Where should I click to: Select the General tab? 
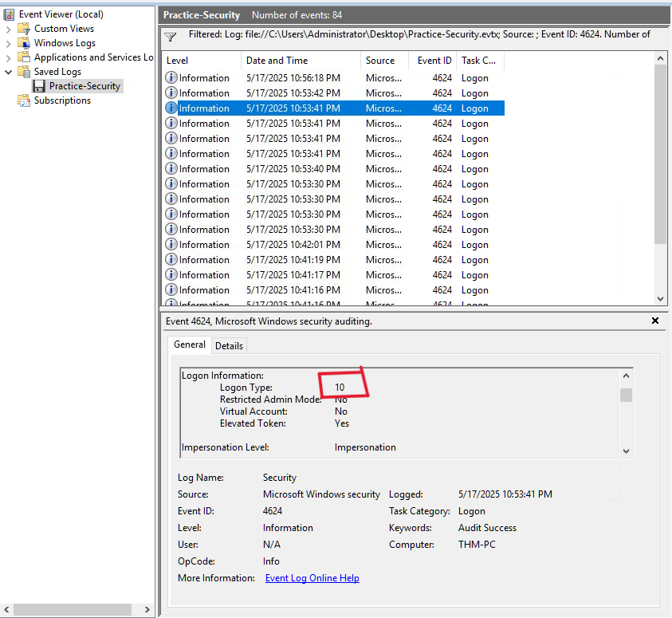coord(190,344)
